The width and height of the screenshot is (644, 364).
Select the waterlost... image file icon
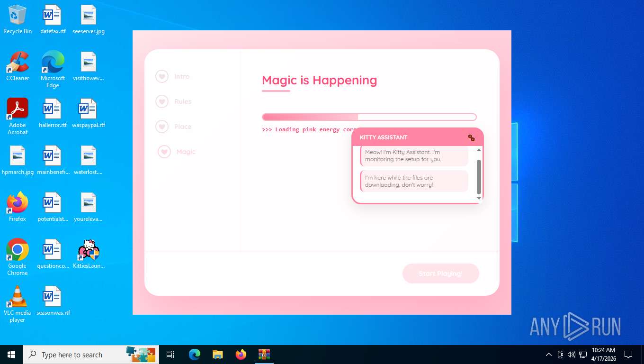[89, 160]
